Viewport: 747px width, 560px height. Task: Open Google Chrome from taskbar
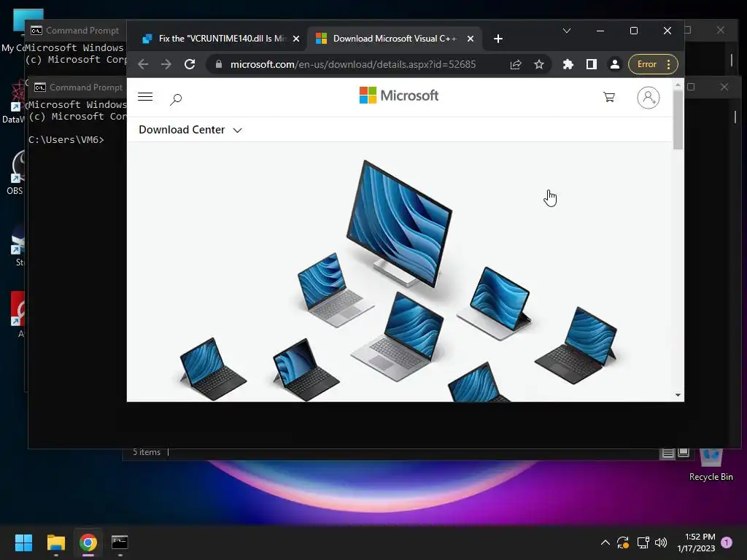(x=88, y=542)
